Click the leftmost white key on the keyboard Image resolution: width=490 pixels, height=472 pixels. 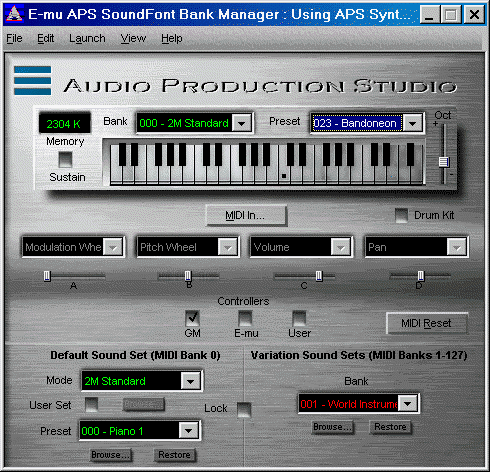click(116, 175)
